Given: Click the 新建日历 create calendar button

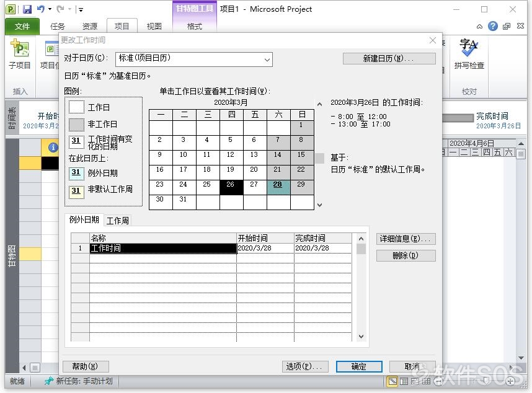Looking at the screenshot, I should pyautogui.click(x=389, y=59).
